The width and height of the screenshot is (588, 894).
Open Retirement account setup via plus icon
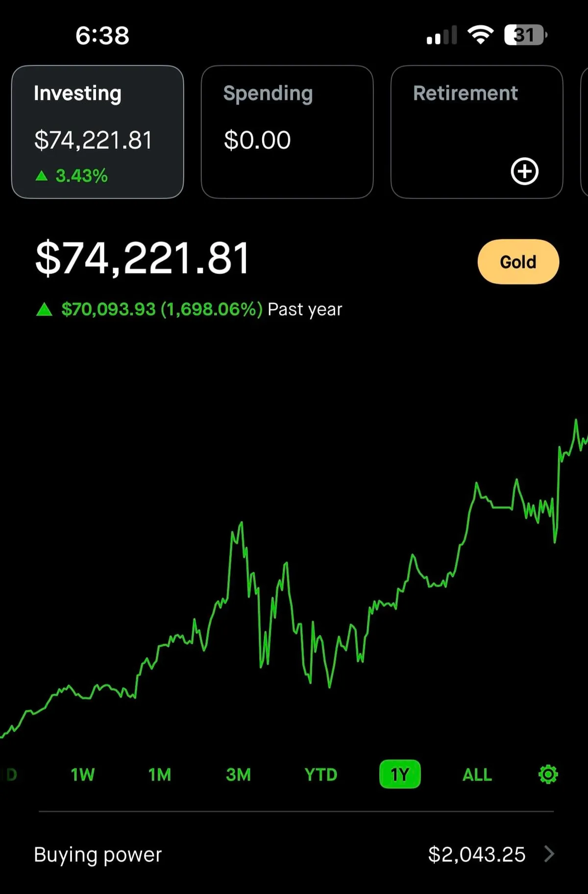coord(525,171)
